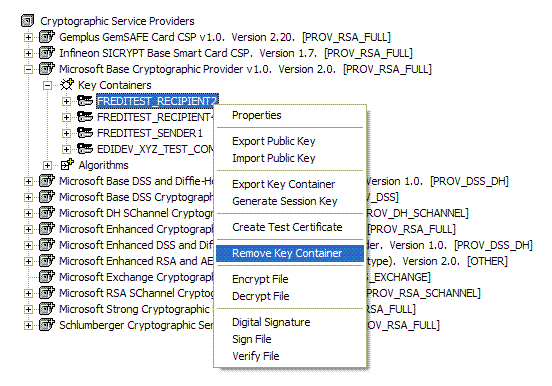Screen dimensions: 552x386
Task: Collapse the Microsoft Base Cryptographic Provider node
Action: [29, 69]
